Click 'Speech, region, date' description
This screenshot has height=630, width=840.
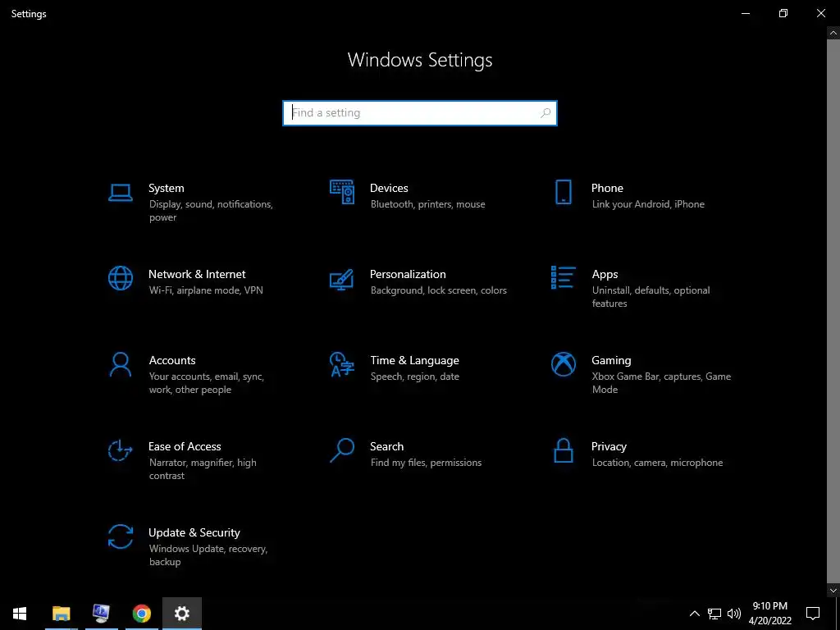pyautogui.click(x=414, y=377)
